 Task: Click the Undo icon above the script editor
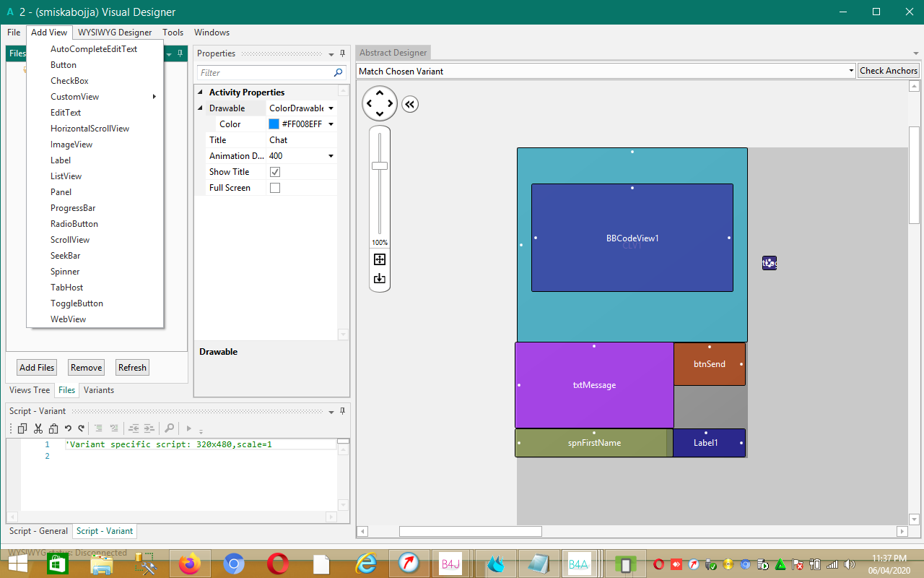pos(68,428)
